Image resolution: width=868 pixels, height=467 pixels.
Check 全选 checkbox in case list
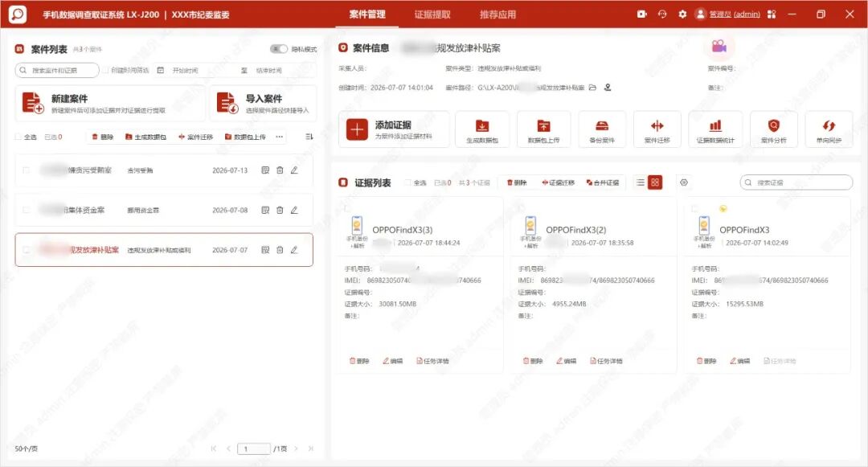(18, 137)
